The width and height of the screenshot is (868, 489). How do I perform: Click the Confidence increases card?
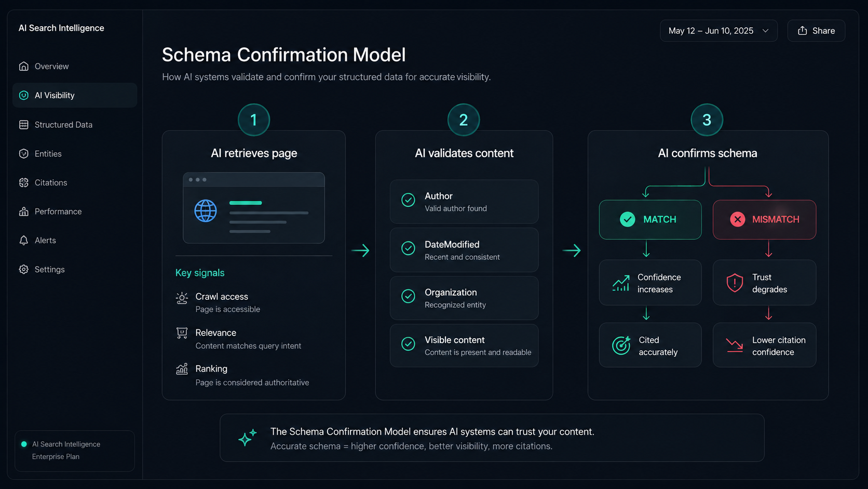pyautogui.click(x=650, y=283)
